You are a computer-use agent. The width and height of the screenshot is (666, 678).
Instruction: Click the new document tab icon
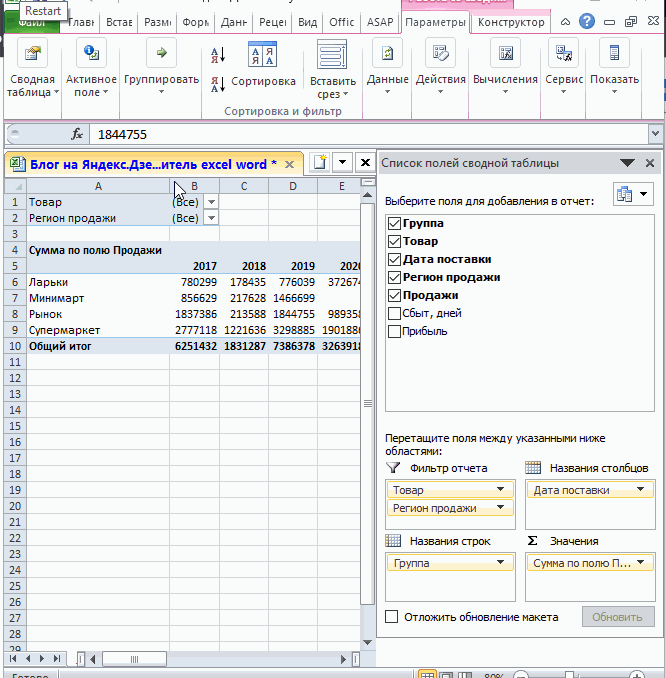[320, 163]
